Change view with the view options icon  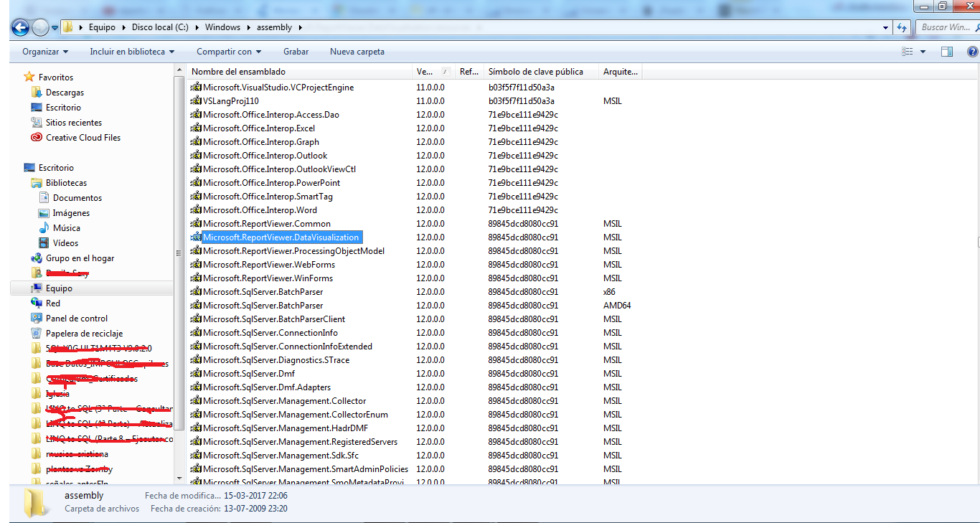[x=908, y=52]
